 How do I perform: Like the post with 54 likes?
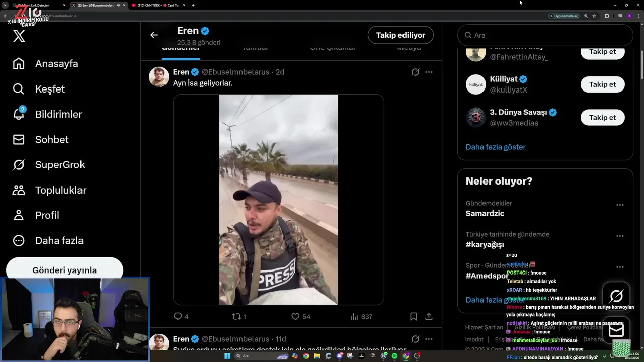[301, 317]
